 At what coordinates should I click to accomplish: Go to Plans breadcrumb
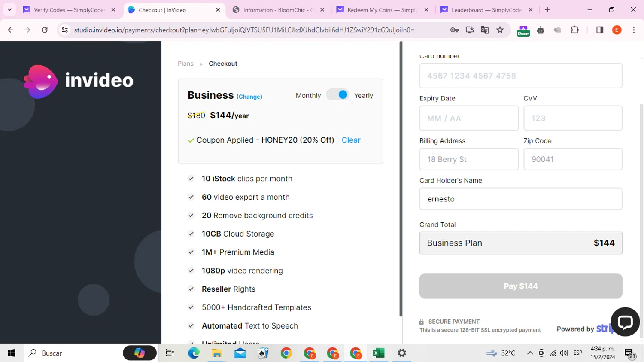[x=185, y=64]
